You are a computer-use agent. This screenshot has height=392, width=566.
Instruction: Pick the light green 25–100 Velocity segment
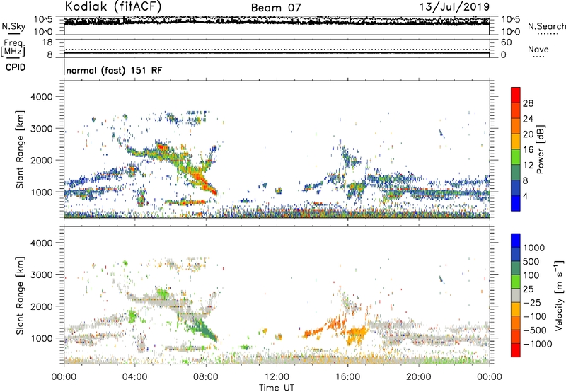pos(516,282)
